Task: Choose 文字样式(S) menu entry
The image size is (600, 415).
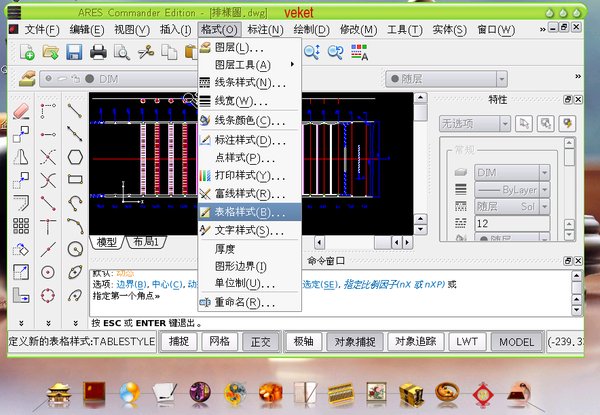Action: [x=249, y=230]
